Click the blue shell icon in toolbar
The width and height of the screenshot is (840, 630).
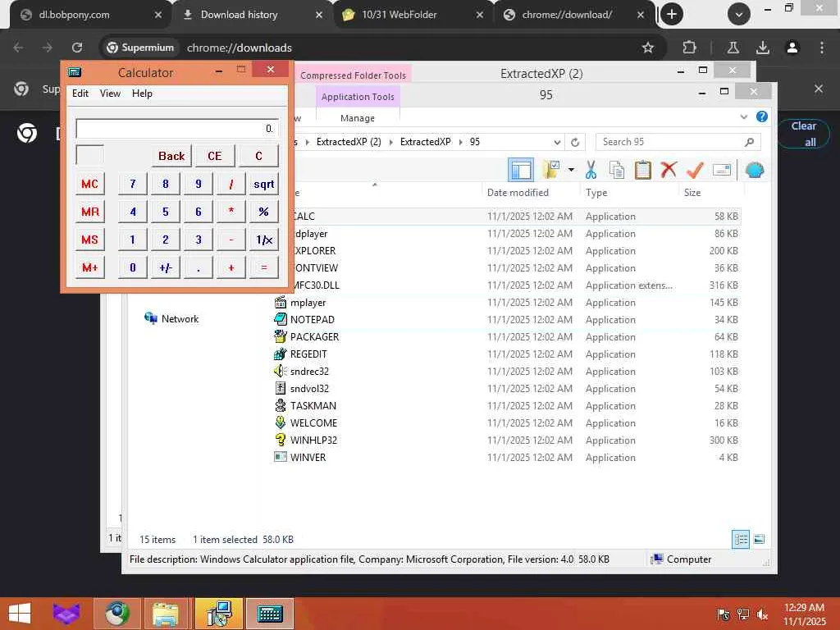755,171
